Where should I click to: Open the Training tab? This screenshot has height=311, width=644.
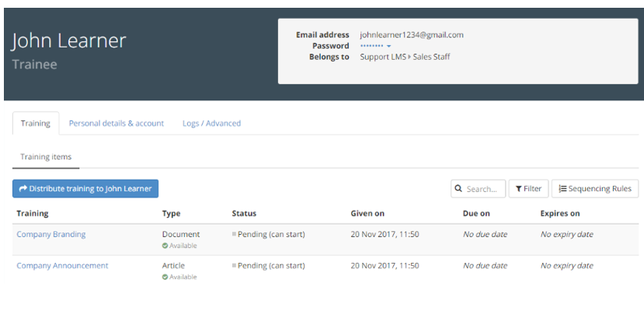pos(36,123)
